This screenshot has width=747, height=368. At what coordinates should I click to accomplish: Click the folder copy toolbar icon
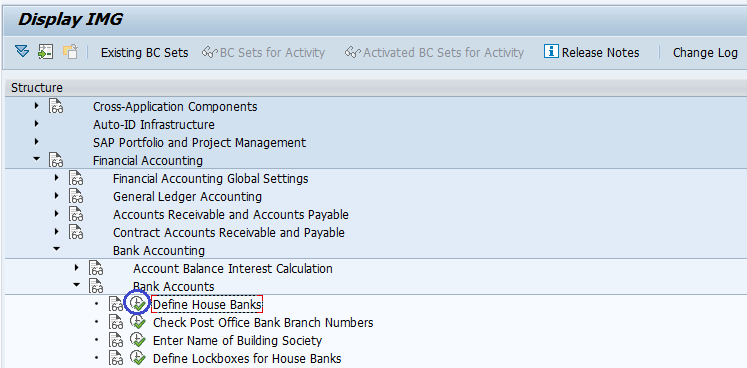70,51
